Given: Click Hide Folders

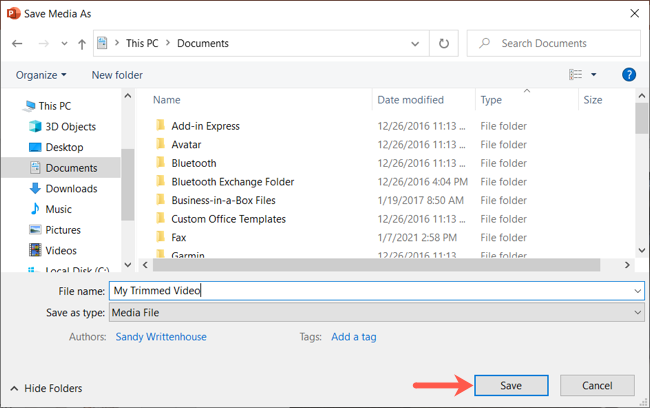Looking at the screenshot, I should point(46,388).
